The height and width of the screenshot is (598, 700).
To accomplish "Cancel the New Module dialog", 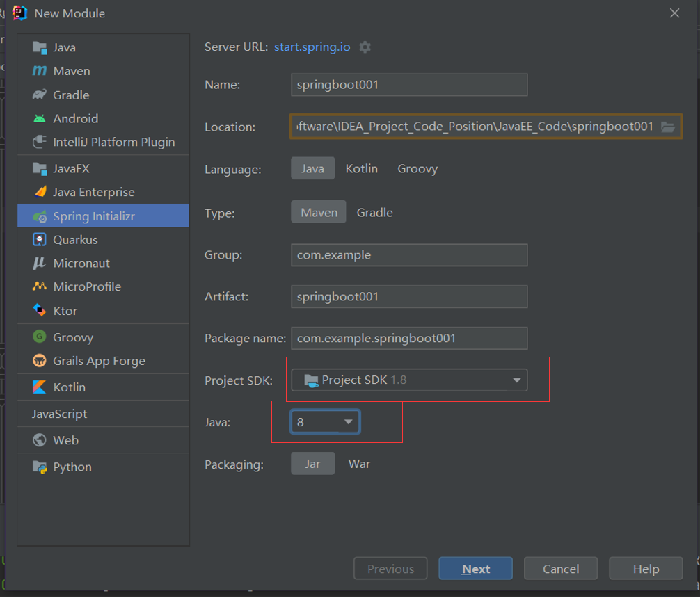I will pyautogui.click(x=561, y=568).
